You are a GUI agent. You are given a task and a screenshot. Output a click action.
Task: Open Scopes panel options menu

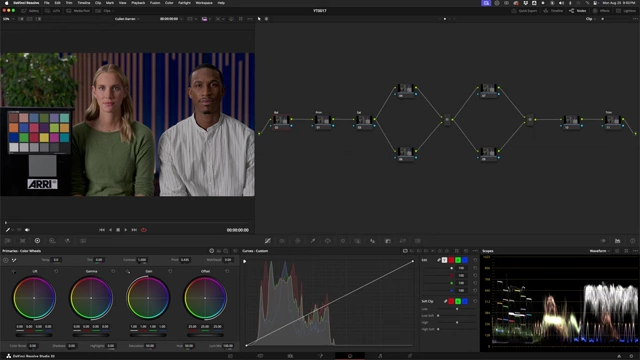pyautogui.click(x=635, y=251)
